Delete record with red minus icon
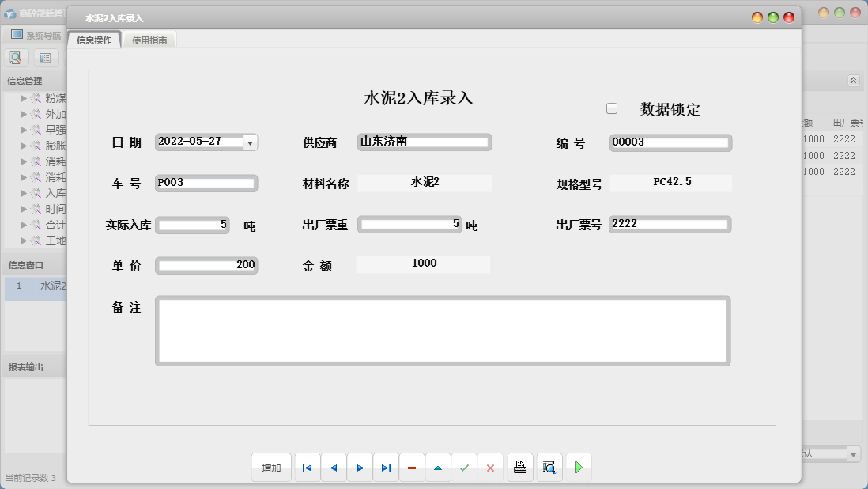868x489 pixels. (412, 468)
